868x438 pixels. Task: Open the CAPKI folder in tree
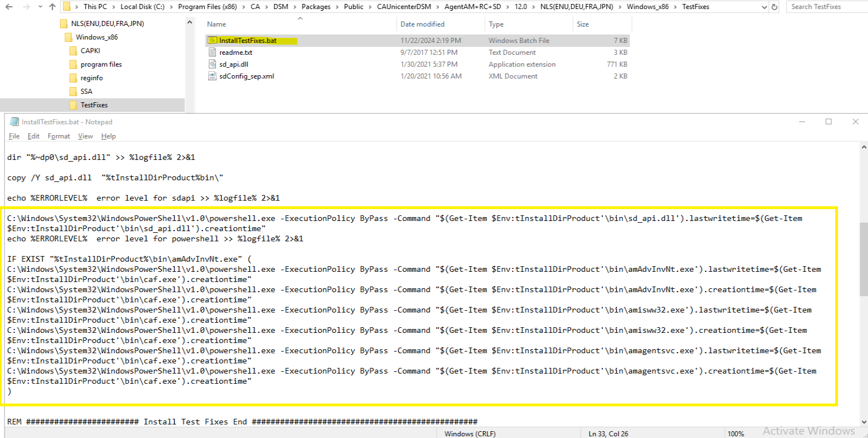[x=90, y=51]
